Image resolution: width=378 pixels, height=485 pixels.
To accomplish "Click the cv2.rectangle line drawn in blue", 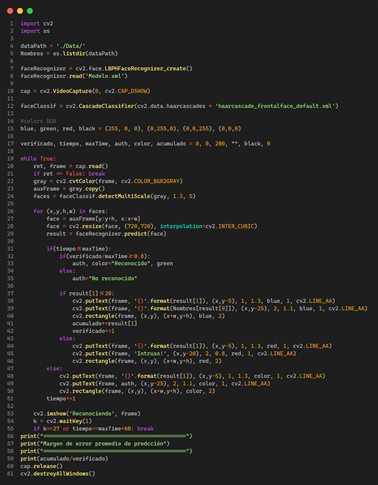I will point(149,316).
